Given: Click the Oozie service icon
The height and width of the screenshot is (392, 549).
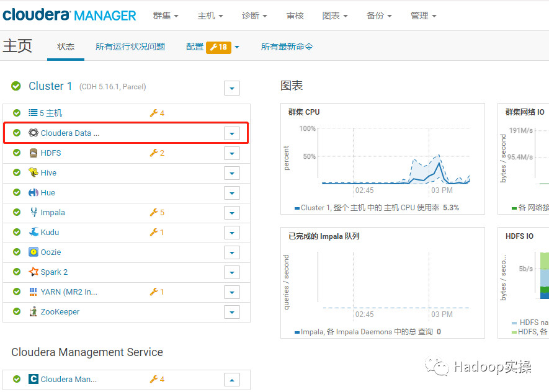Looking at the screenshot, I should (33, 252).
